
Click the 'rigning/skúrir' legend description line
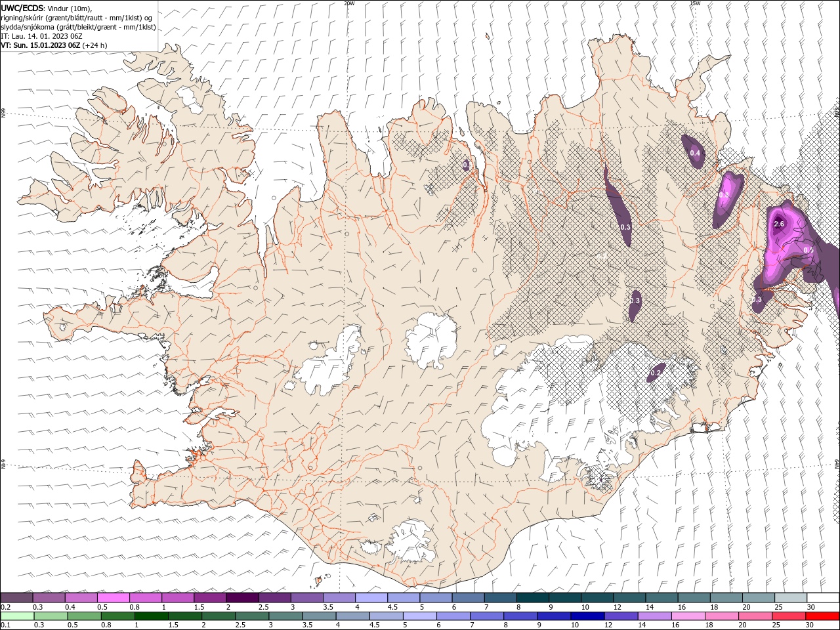point(75,18)
